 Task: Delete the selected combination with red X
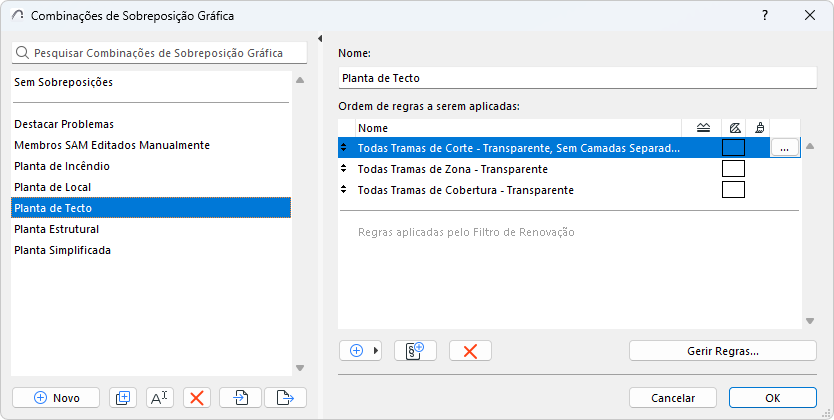[197, 397]
